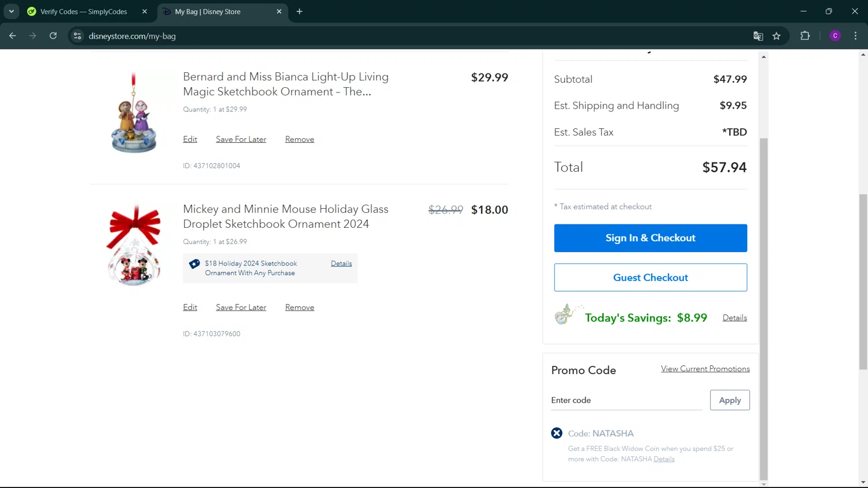Click the Guest Checkout button
The image size is (868, 488).
point(650,278)
